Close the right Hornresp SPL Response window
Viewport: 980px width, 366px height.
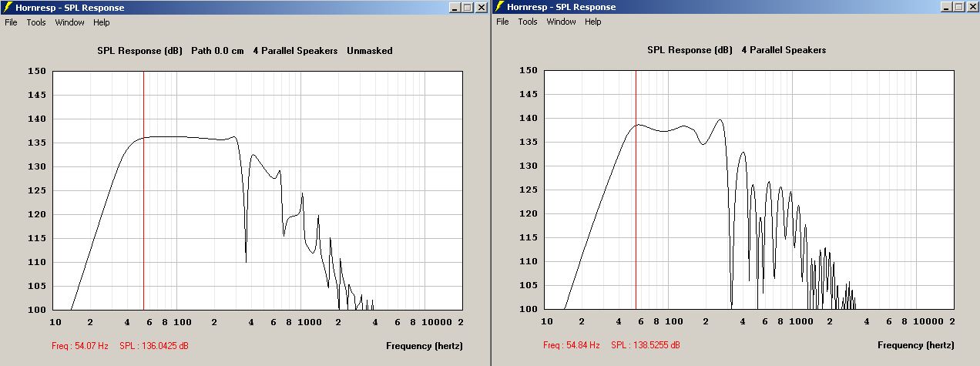click(973, 7)
